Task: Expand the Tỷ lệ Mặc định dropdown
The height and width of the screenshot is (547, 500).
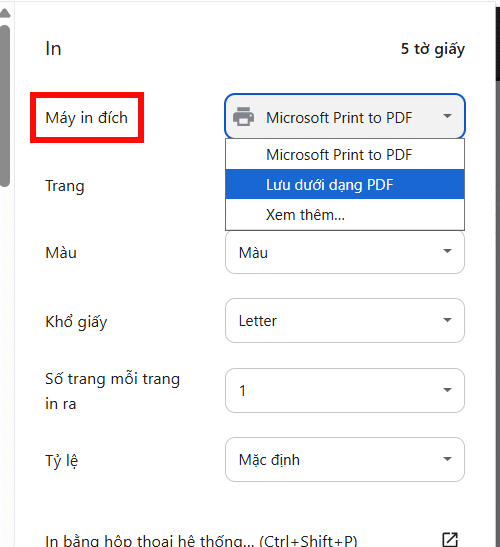Action: coord(345,459)
